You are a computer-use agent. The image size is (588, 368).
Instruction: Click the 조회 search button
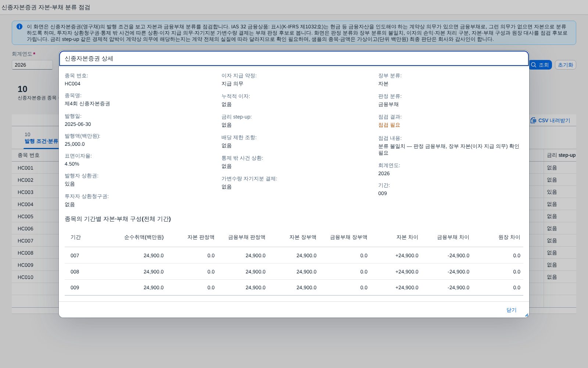coord(540,65)
